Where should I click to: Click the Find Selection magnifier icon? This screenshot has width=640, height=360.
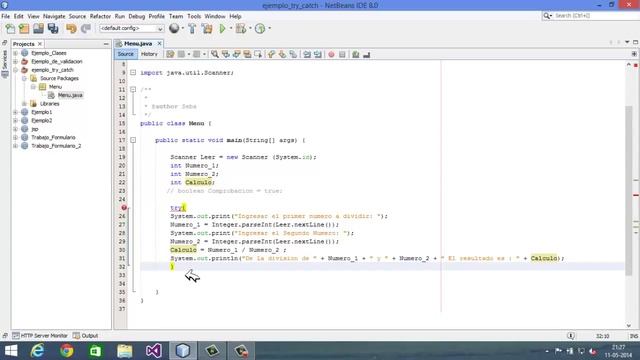[x=215, y=54]
